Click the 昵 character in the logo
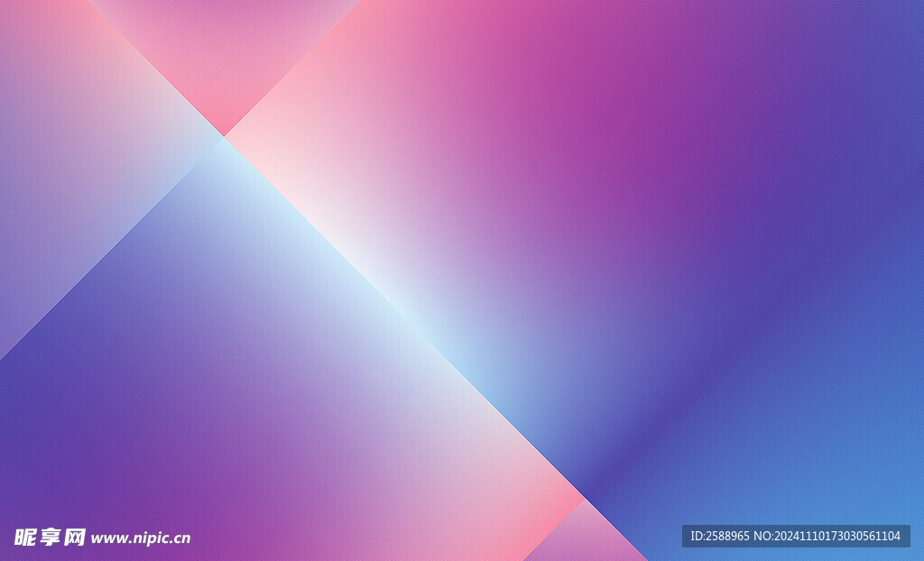This screenshot has width=924, height=561. tap(25, 538)
